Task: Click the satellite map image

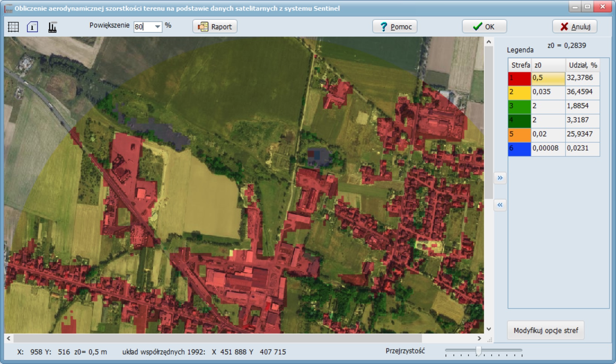Action: click(x=244, y=185)
